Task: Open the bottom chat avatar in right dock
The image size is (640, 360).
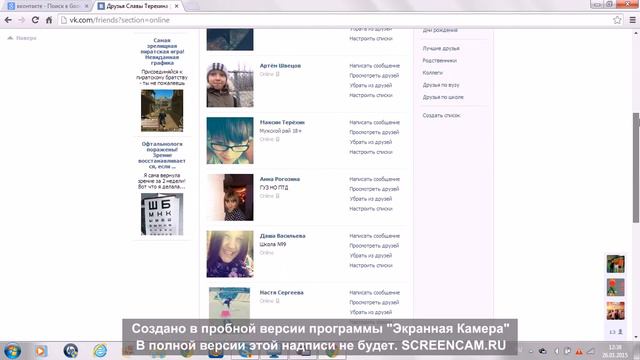Action: 616,311
